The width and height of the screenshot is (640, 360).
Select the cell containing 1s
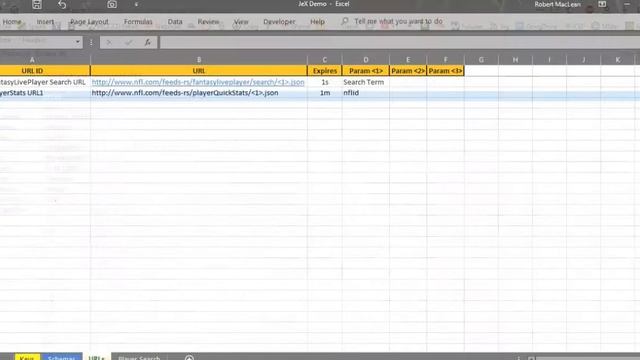[324, 82]
